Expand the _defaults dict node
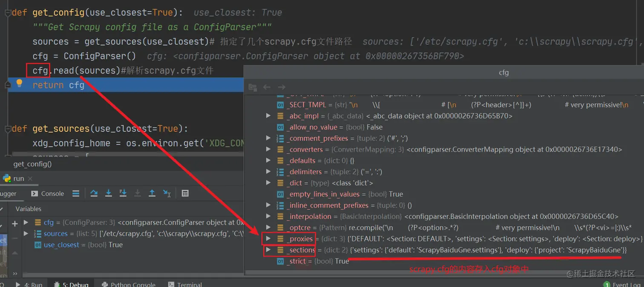 [268, 160]
